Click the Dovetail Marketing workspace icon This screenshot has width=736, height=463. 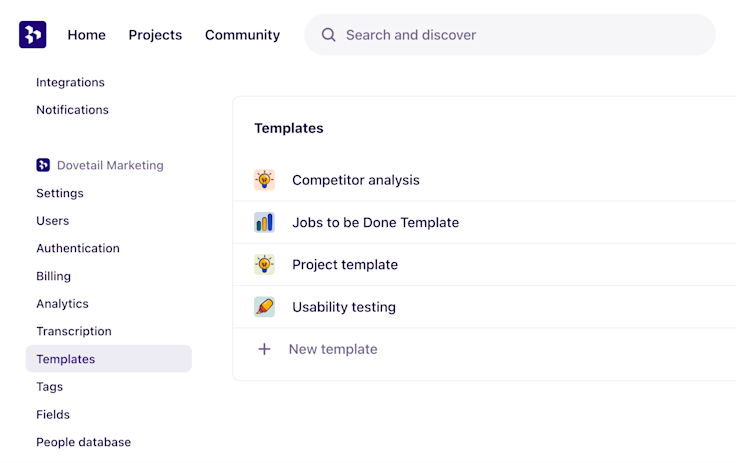43,165
